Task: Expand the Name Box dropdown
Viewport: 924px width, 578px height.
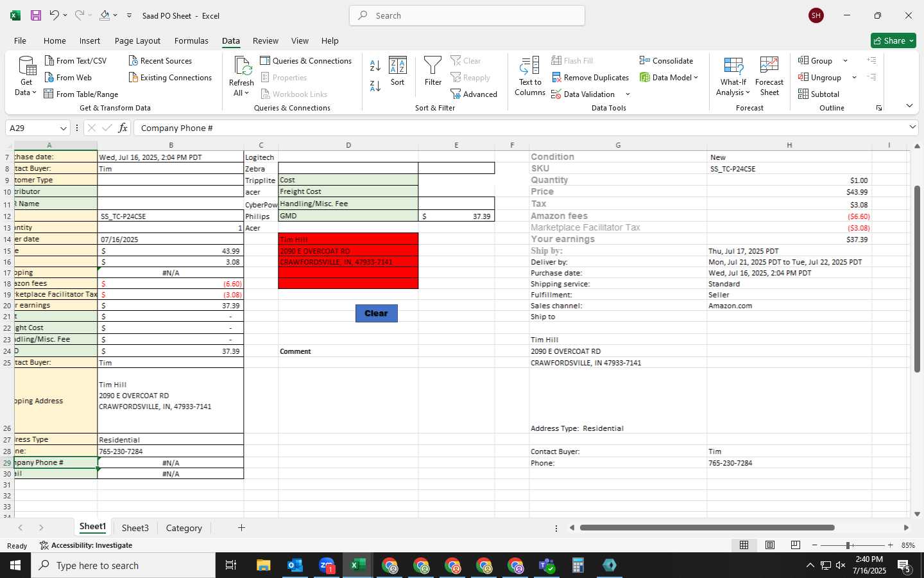Action: click(x=63, y=128)
